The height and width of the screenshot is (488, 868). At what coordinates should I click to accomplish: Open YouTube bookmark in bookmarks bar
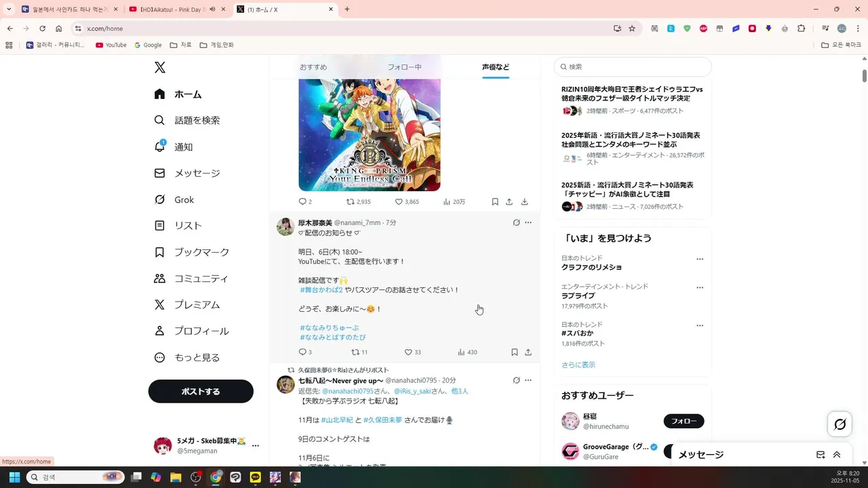coord(111,45)
